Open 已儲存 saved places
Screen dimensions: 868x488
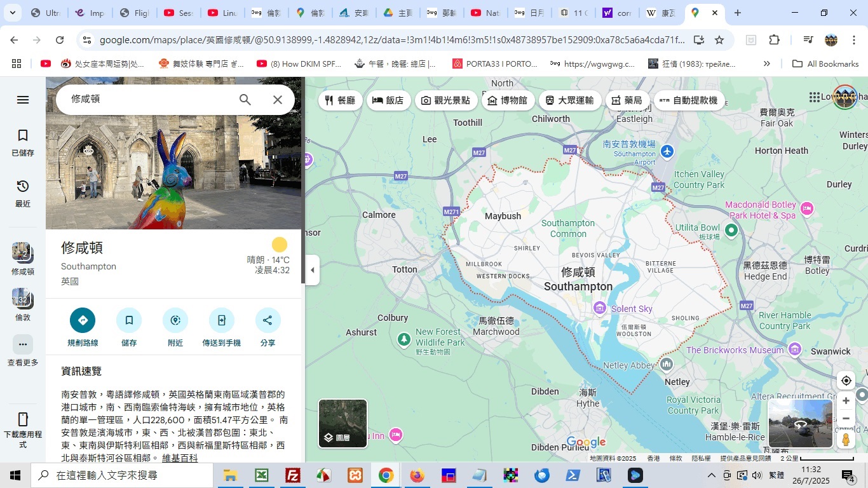coord(23,143)
